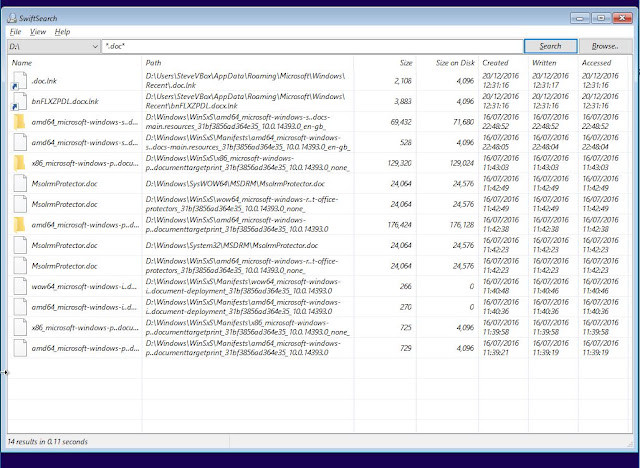Click the size on disk value 129,024
The width and height of the screenshot is (640, 468).
(x=462, y=163)
